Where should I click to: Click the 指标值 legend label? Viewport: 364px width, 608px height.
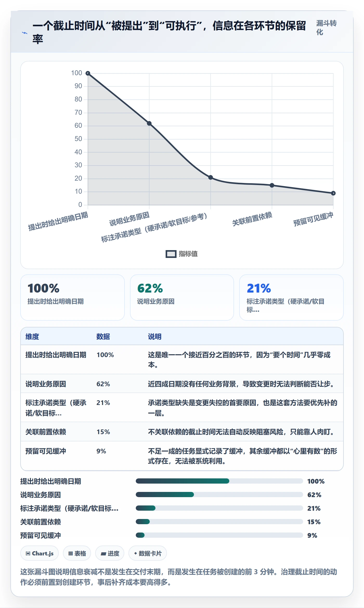click(188, 254)
